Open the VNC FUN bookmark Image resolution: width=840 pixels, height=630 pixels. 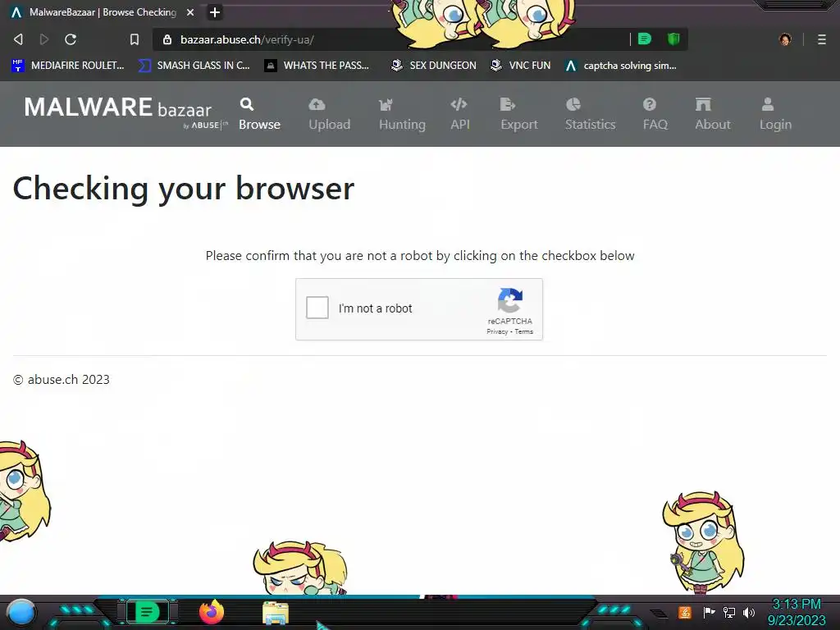(x=521, y=66)
